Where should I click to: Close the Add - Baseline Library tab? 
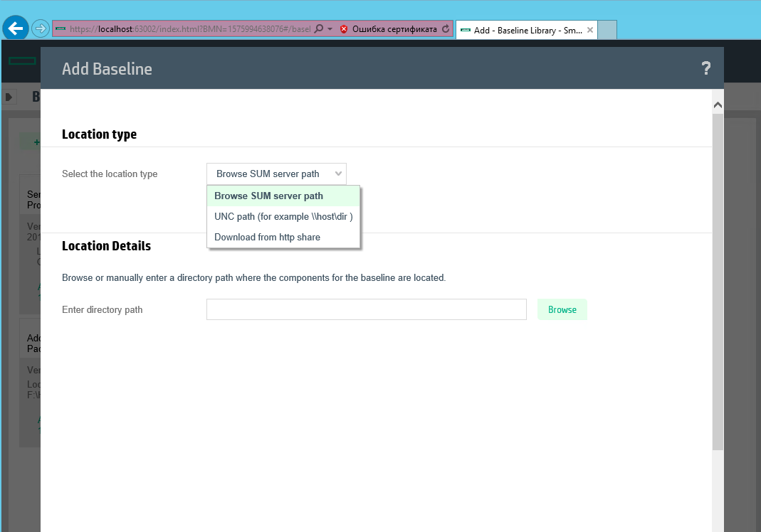[589, 30]
